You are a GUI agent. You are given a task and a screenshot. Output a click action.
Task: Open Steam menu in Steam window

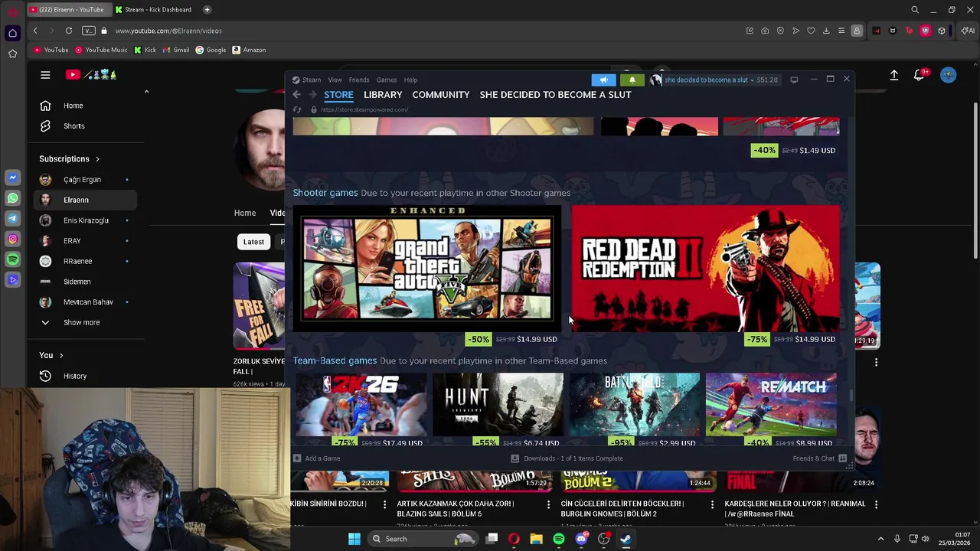coord(306,80)
